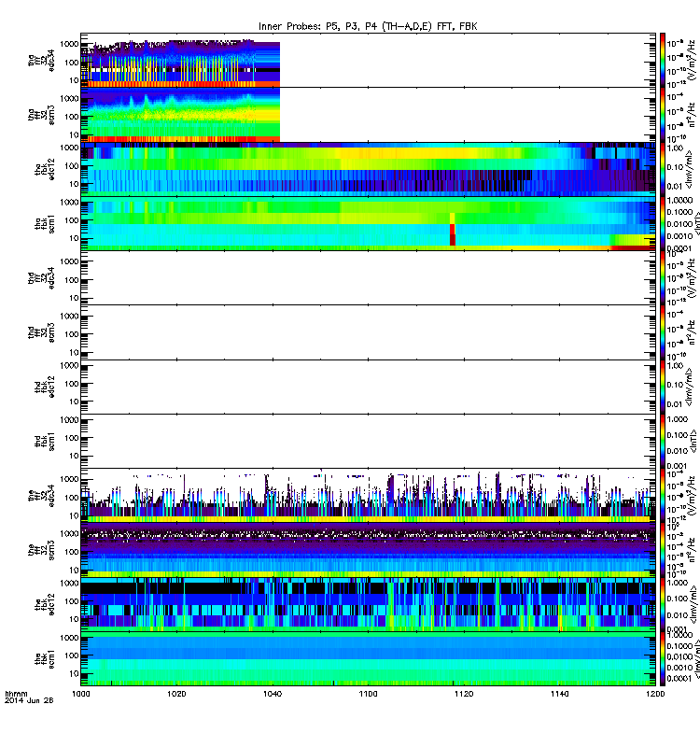Click inside the the fbk edc12 spectrogram
The height and width of the screenshot is (747, 700).
click(x=368, y=604)
